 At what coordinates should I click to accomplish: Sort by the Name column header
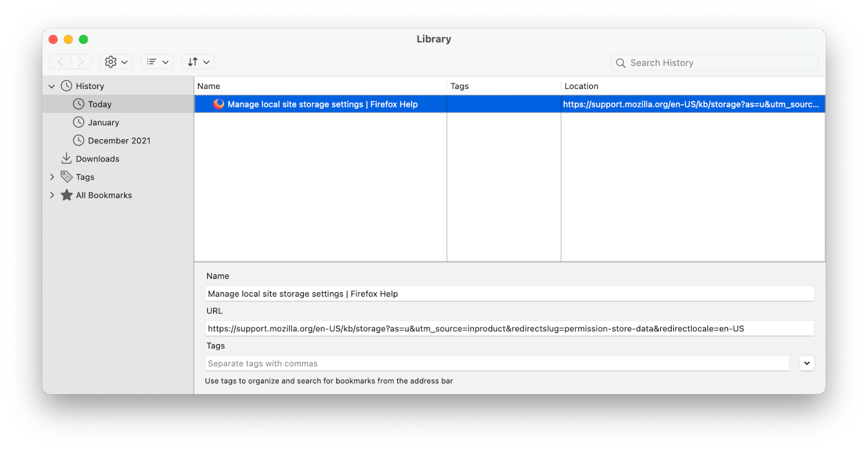click(320, 86)
